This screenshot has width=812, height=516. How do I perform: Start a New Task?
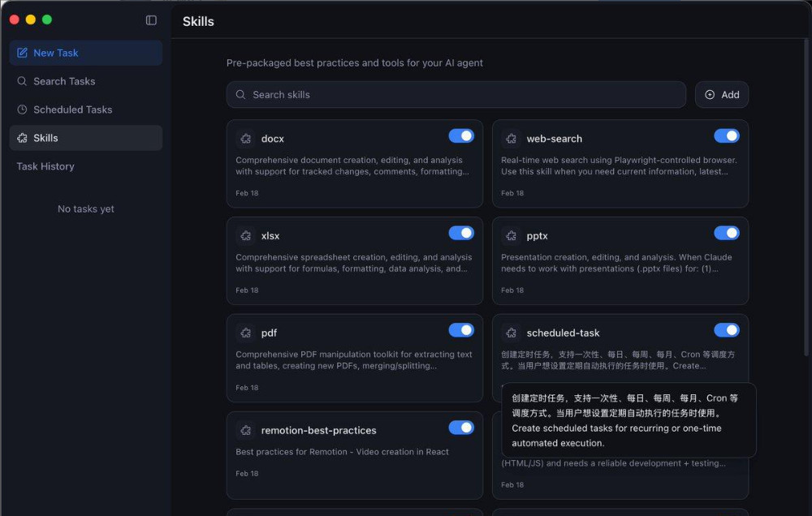pos(86,53)
